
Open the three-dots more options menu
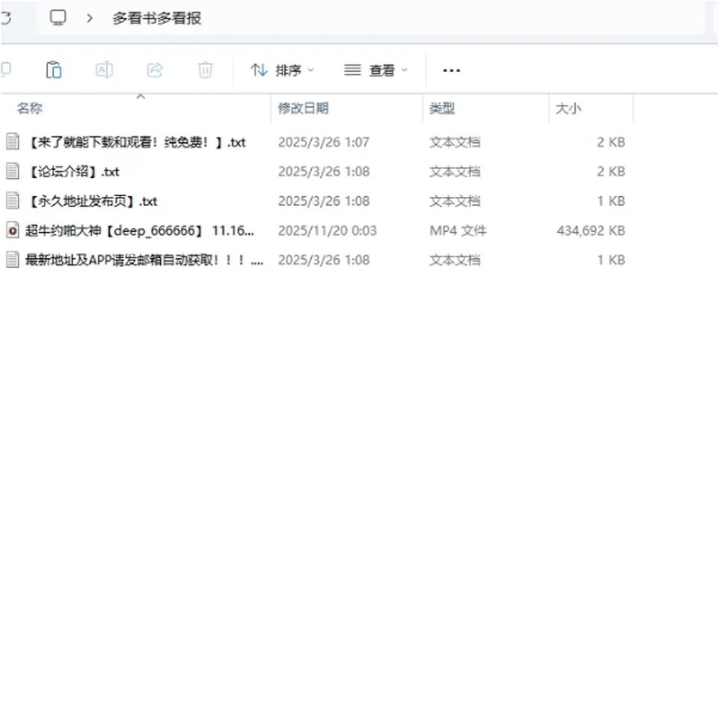[x=451, y=70]
